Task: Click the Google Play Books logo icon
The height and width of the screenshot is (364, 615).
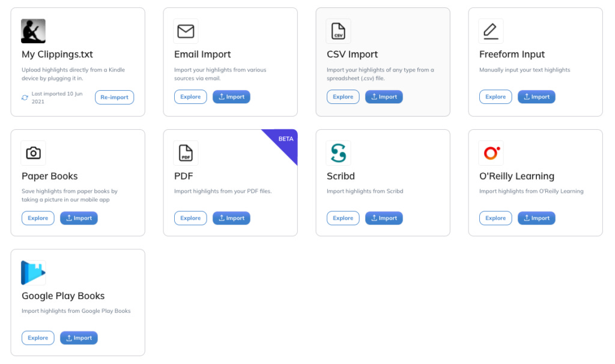Action: pyautogui.click(x=34, y=273)
